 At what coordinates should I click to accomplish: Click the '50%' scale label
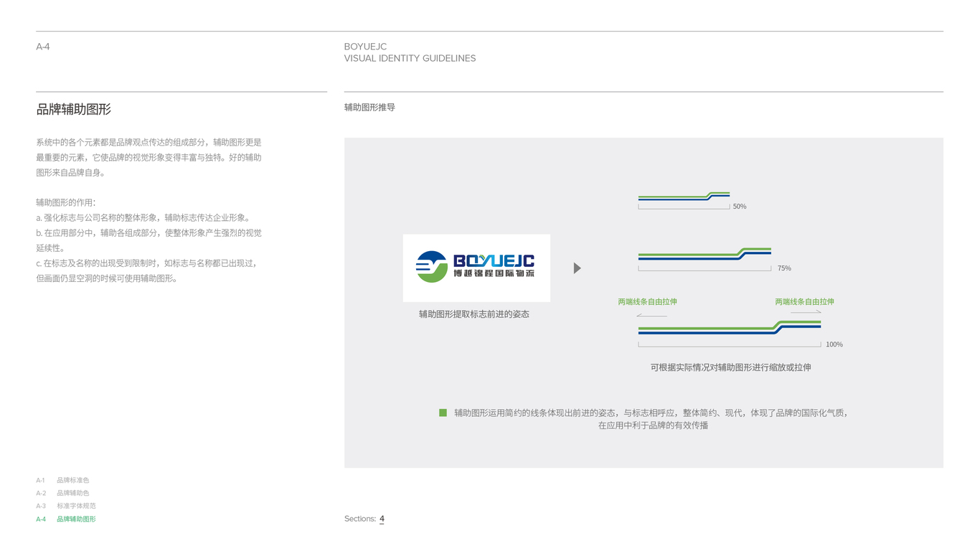tap(740, 207)
